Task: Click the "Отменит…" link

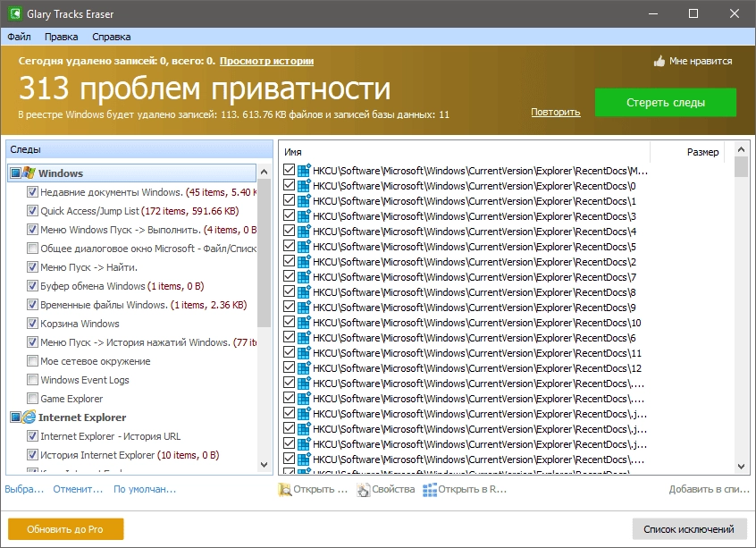Action: (x=78, y=489)
